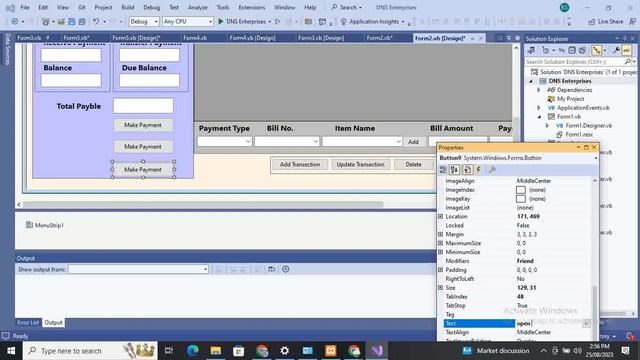The width and height of the screenshot is (640, 360).
Task: Open Microsoft Edge from the taskbar
Action: click(193, 351)
